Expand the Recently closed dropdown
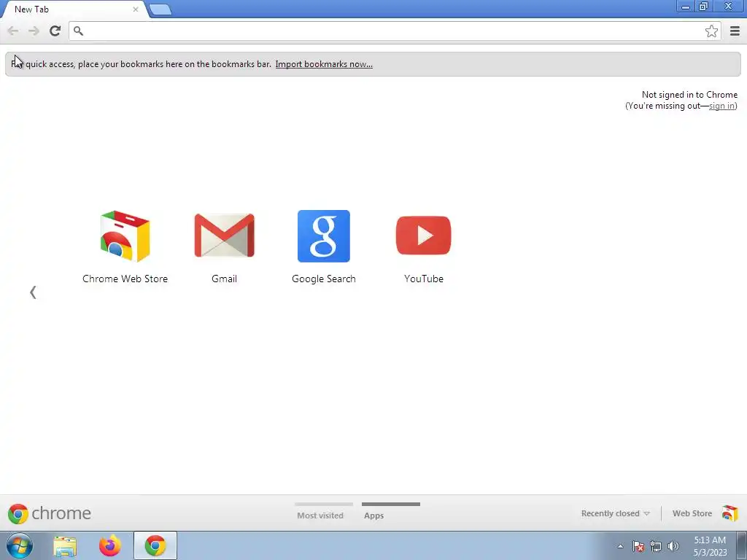 [615, 513]
